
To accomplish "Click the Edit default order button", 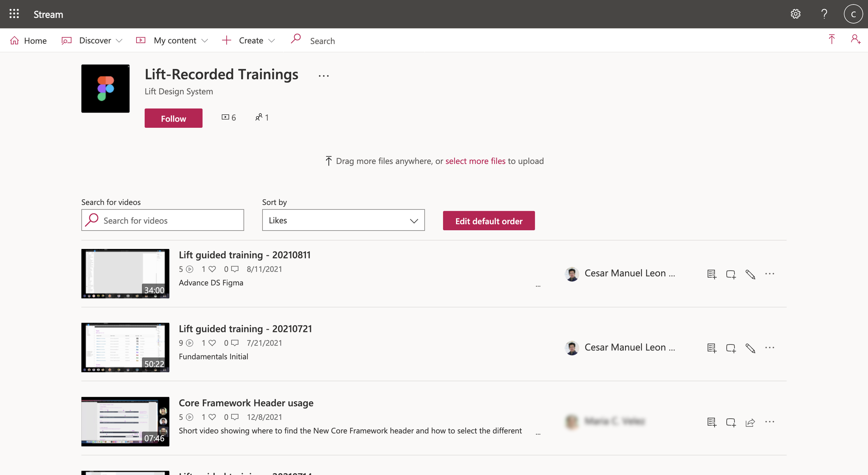I will 489,221.
